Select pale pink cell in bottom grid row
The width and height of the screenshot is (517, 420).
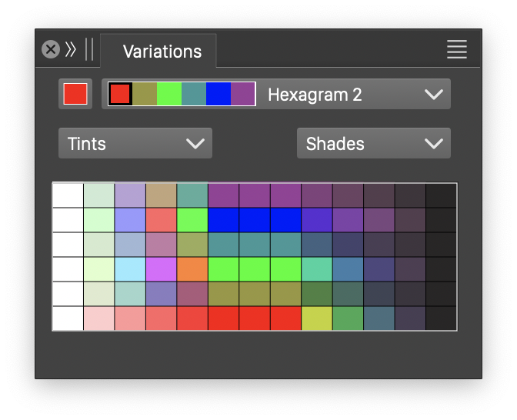click(x=99, y=318)
